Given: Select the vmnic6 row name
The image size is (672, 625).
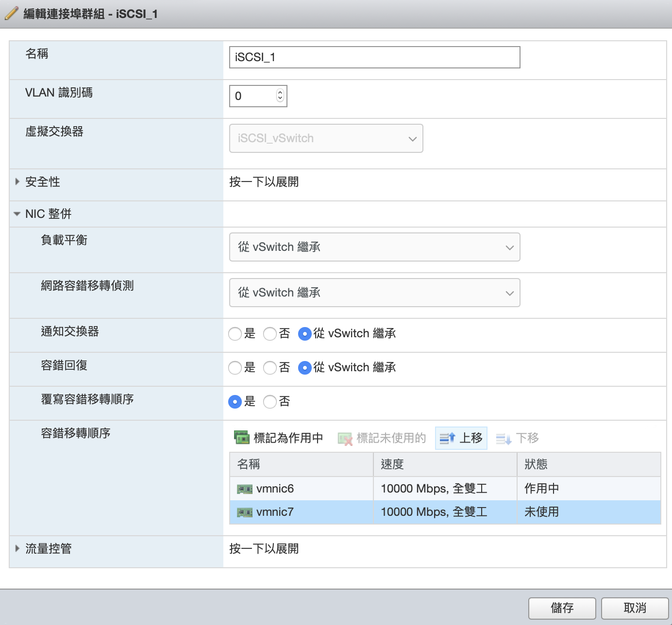Looking at the screenshot, I should point(275,489).
